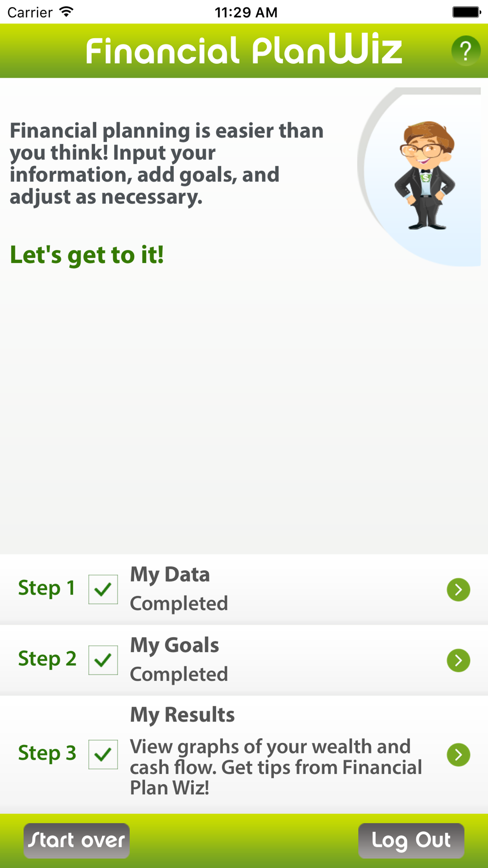Open help via the question mark icon
Screen dimensions: 488x868
(x=466, y=51)
